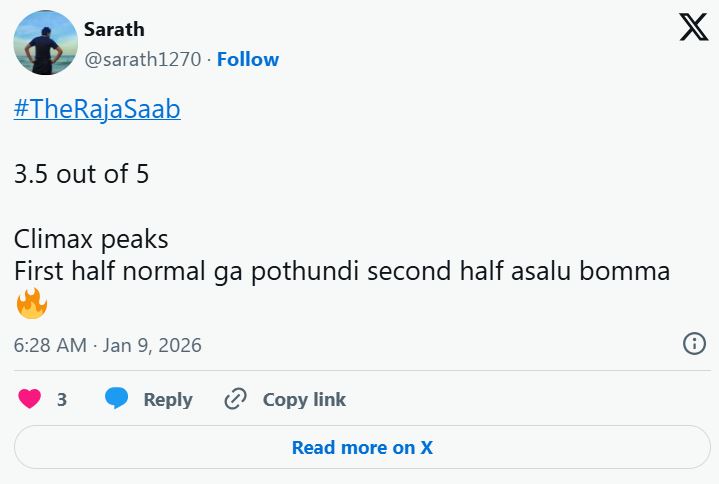
Task: Open the tweet info circle icon
Action: pyautogui.click(x=694, y=344)
